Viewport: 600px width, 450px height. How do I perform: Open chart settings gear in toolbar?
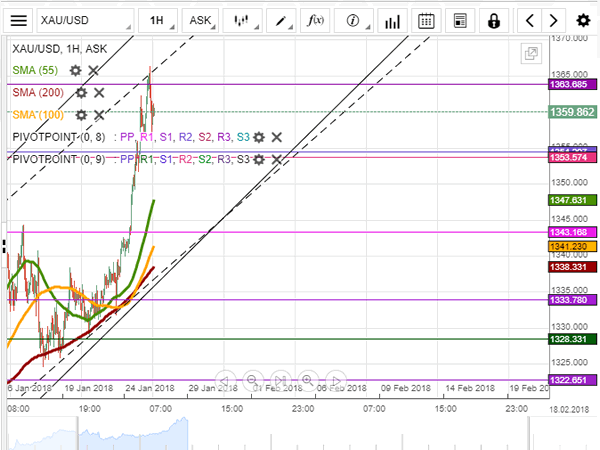583,19
